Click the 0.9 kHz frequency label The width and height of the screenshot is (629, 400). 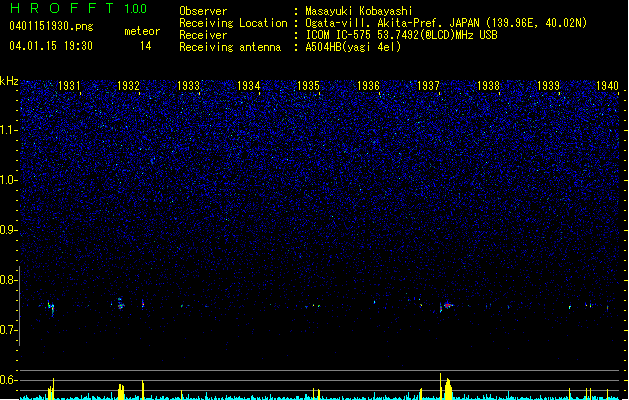tap(8, 230)
